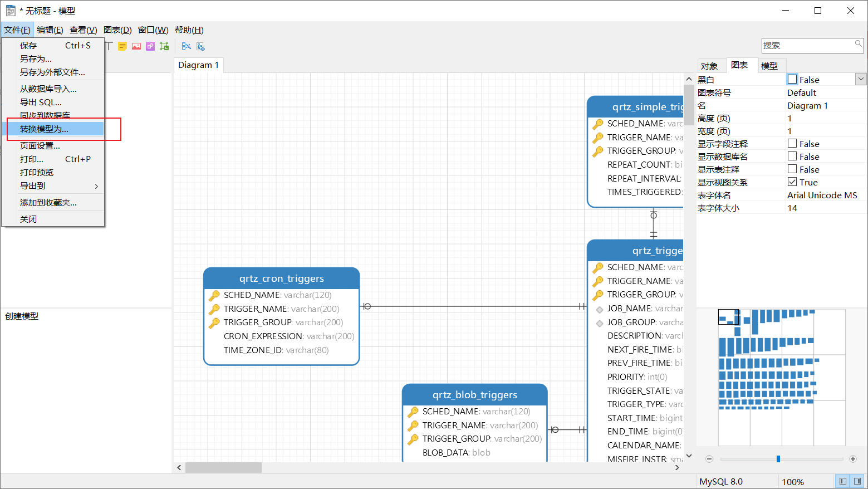Check the 显示字段注释 option

792,143
